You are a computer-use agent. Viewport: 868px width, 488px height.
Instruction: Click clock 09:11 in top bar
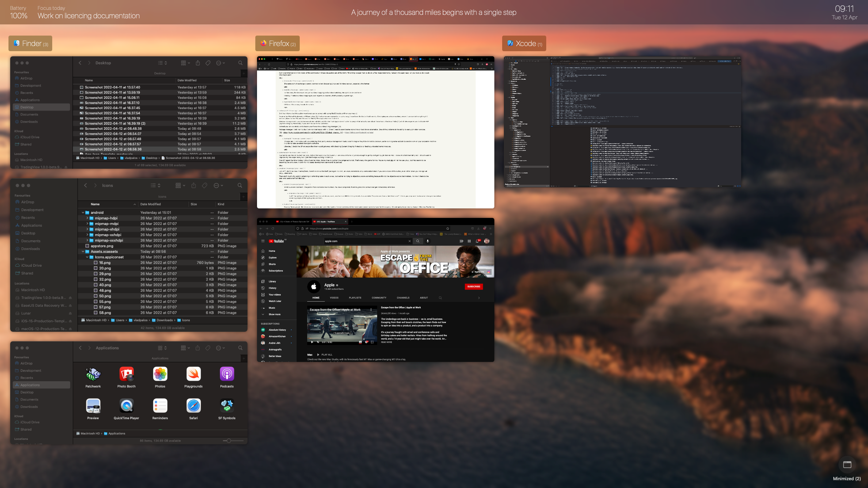click(845, 9)
